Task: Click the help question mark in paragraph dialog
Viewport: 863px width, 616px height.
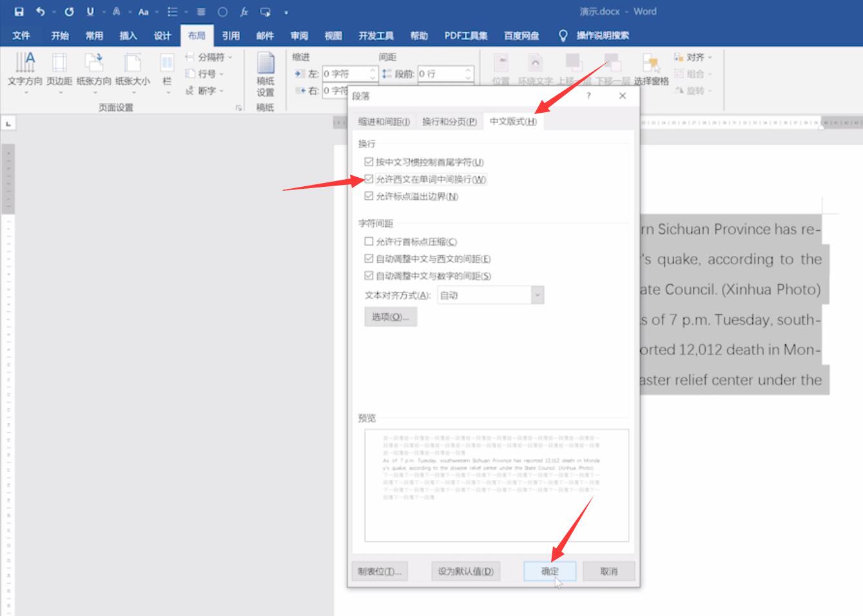Action: coord(588,95)
